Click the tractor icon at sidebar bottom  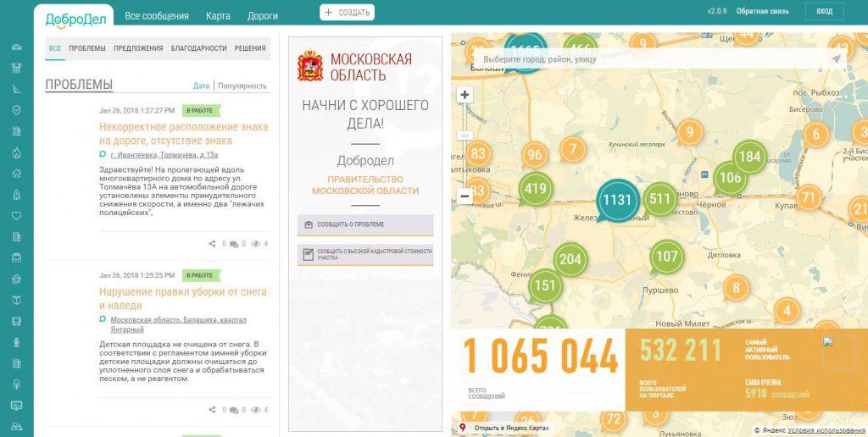coord(16,426)
